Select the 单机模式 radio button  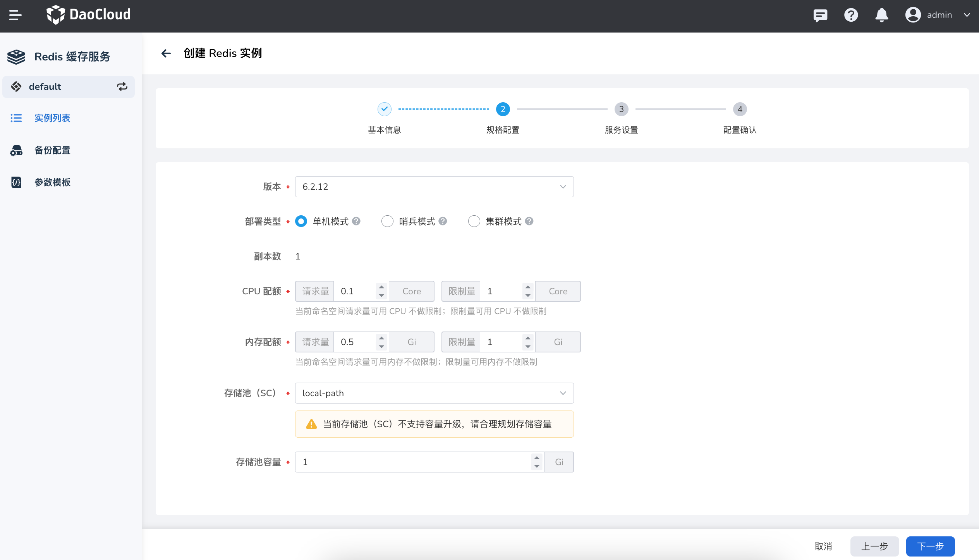pyautogui.click(x=301, y=221)
